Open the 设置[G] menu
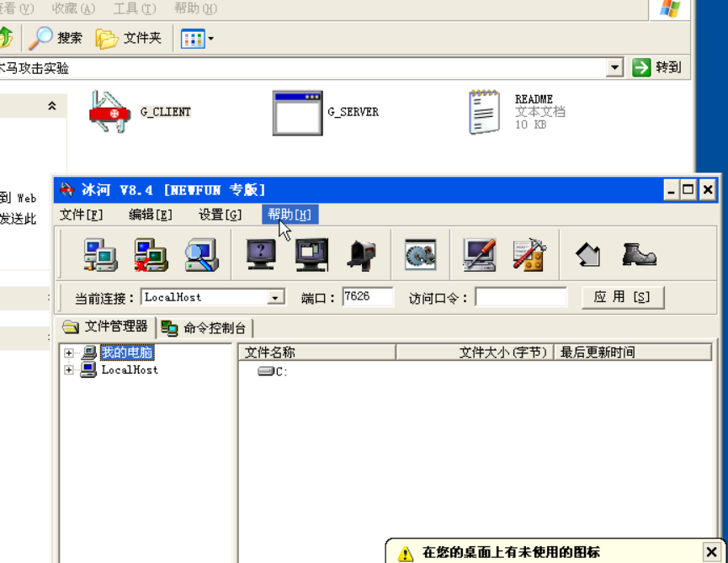This screenshot has height=563, width=728. point(220,215)
